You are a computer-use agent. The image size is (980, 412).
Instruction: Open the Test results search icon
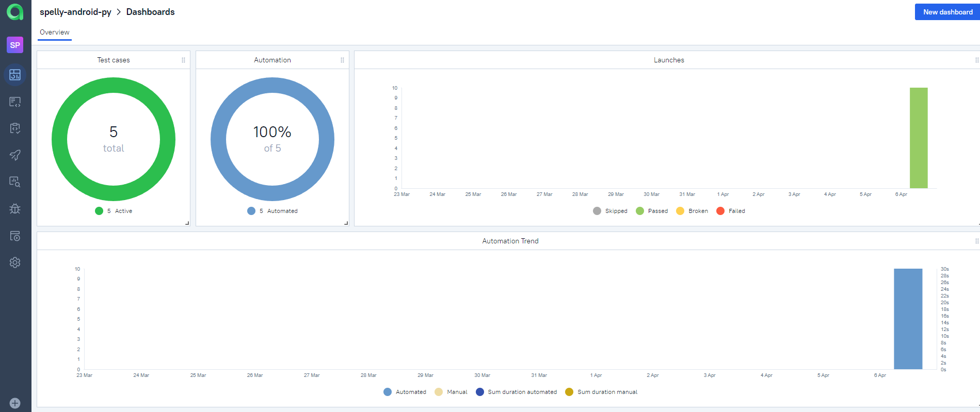tap(15, 182)
